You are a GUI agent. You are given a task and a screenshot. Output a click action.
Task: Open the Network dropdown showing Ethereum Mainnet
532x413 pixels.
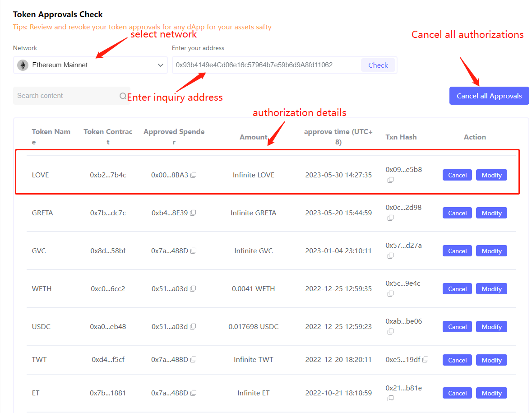[x=90, y=65]
